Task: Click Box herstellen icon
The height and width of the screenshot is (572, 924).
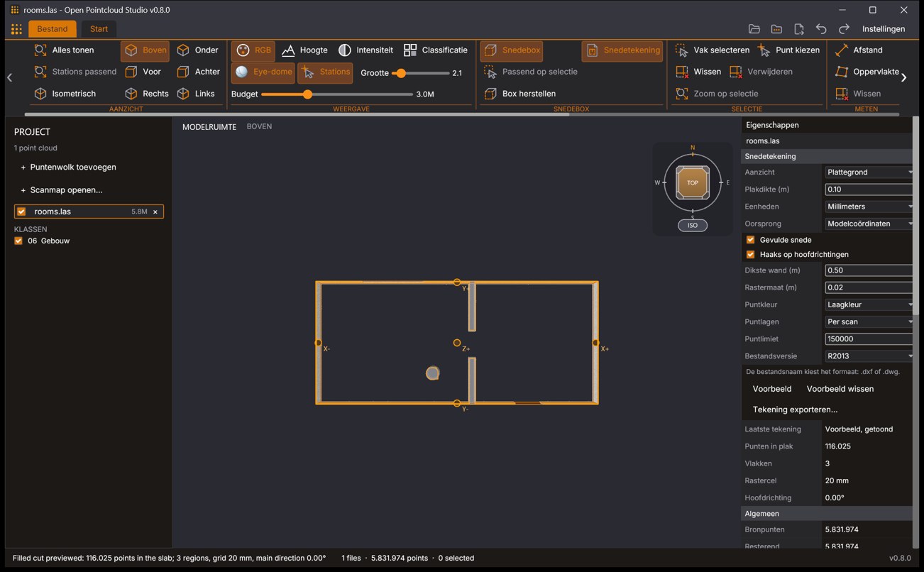Action: (490, 94)
